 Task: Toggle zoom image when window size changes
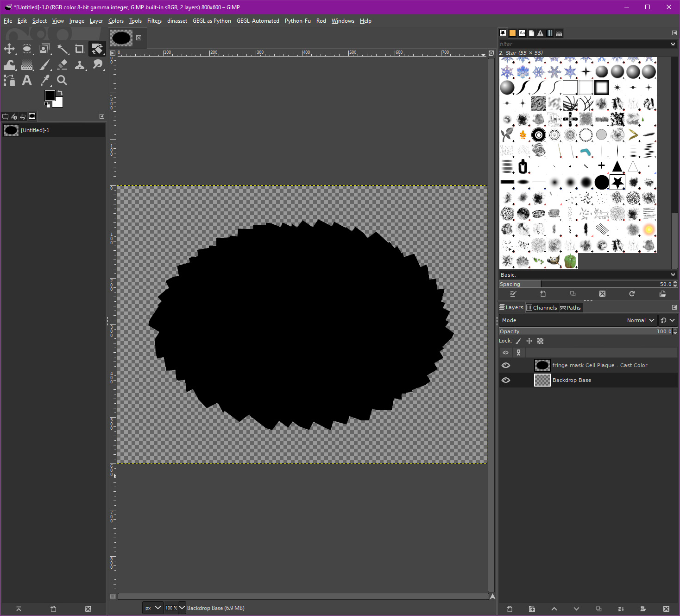[x=491, y=53]
